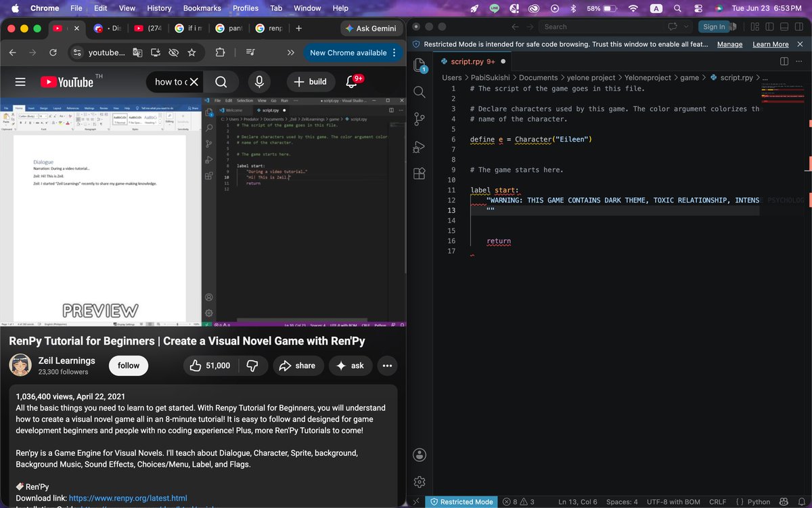812x508 pixels.
Task: Open Manage gear in VS Code activity bar
Action: pos(419,482)
